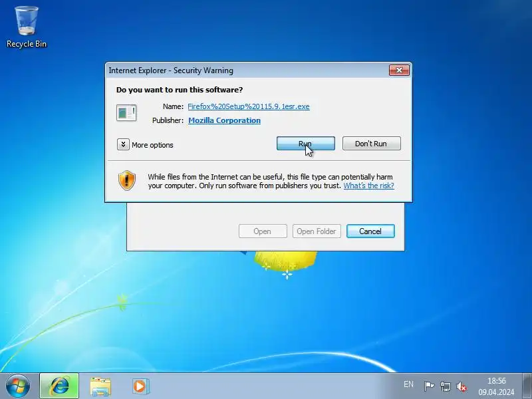Click the 'Do you want to run this software?' heading
The image size is (532, 399).
pos(180,90)
